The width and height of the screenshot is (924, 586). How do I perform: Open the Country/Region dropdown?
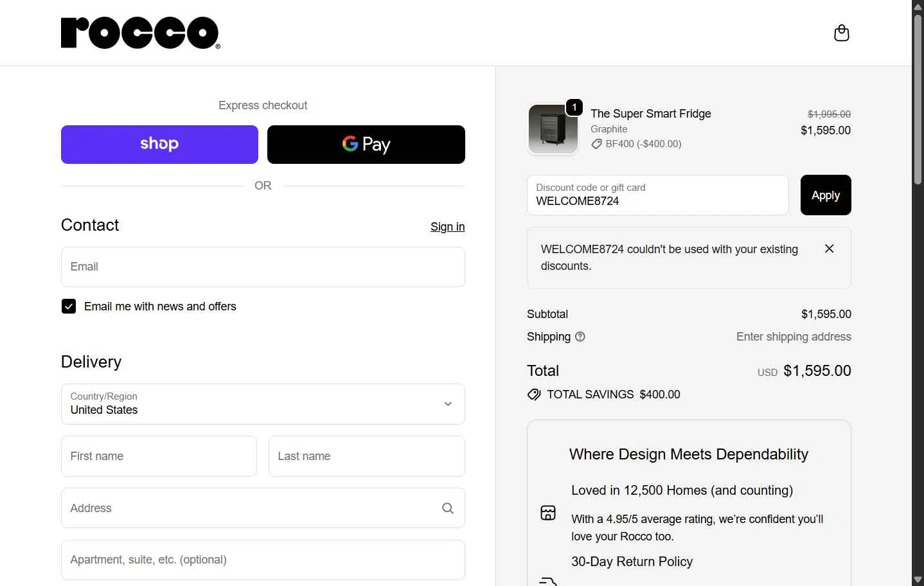(x=263, y=404)
